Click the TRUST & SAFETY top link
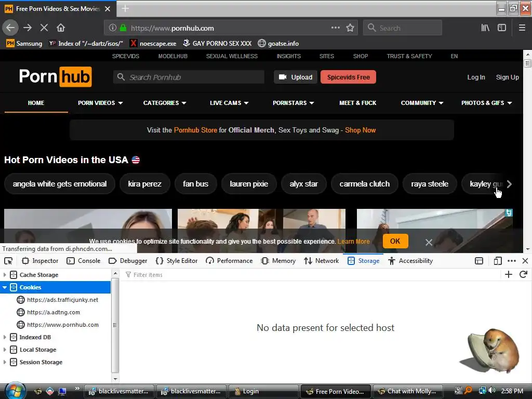The height and width of the screenshot is (399, 532). (409, 56)
